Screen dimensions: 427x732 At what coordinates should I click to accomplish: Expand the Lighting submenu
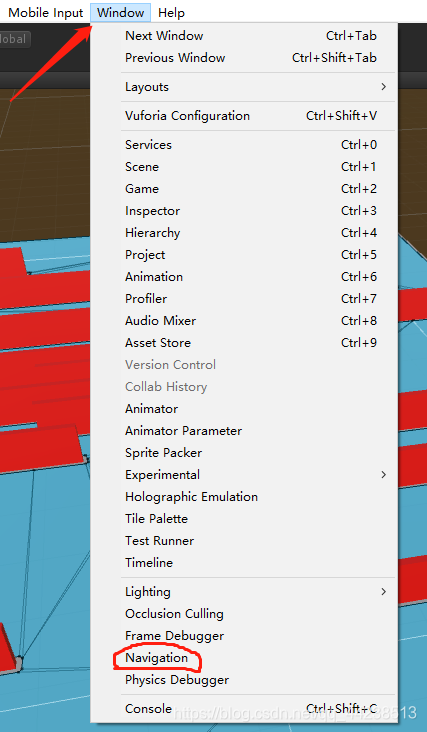(244, 591)
